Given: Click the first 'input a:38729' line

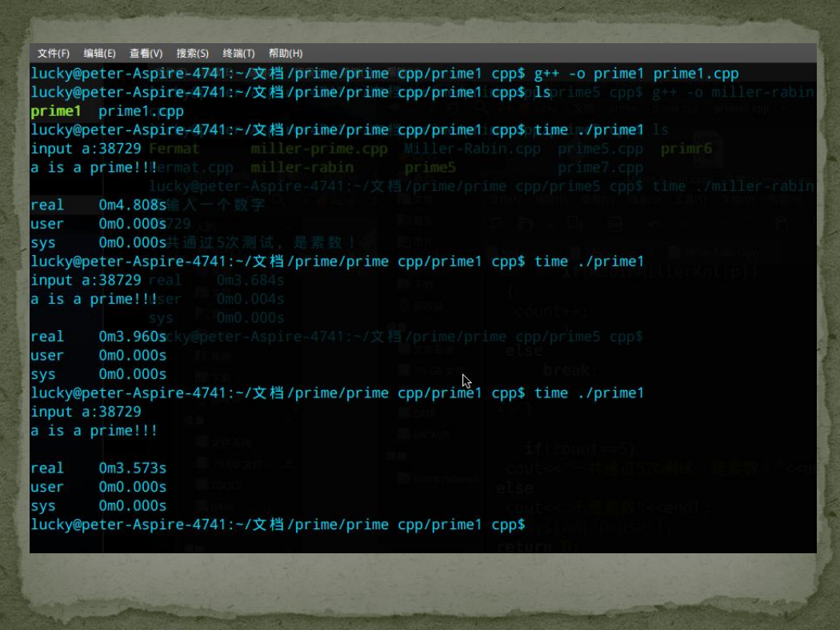Looking at the screenshot, I should 86,149.
